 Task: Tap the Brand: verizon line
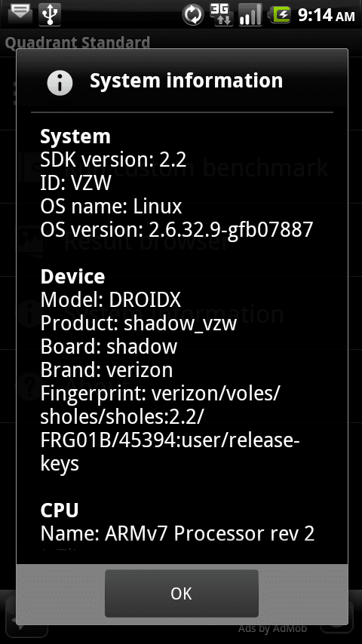click(106, 370)
